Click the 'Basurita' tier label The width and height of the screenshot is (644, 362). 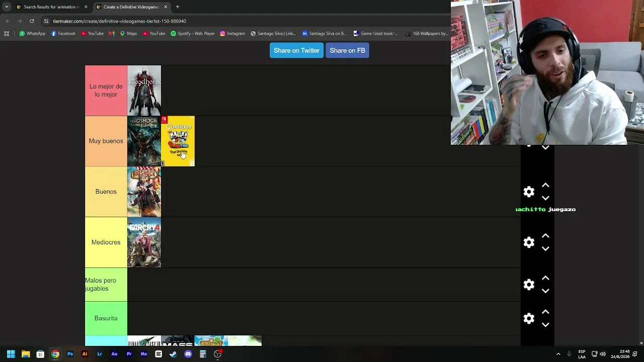tap(106, 318)
